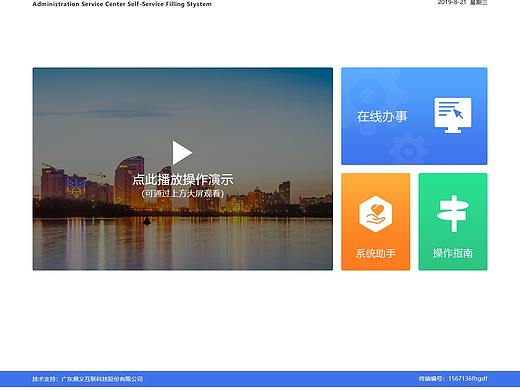Open the 操作指南 green tile
This screenshot has width=520, height=390.
453,222
